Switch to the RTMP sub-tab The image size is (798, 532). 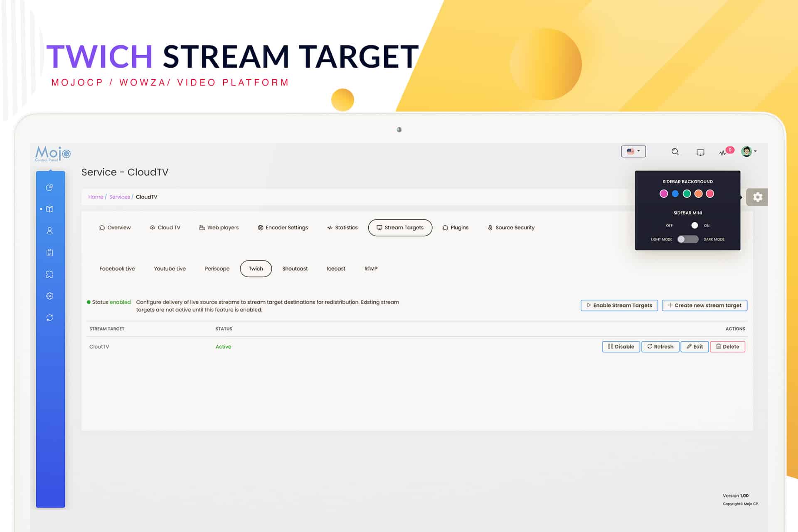[x=371, y=268]
